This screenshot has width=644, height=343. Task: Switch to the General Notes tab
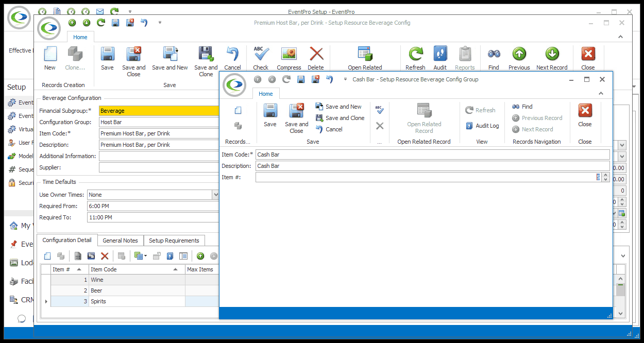(x=120, y=241)
